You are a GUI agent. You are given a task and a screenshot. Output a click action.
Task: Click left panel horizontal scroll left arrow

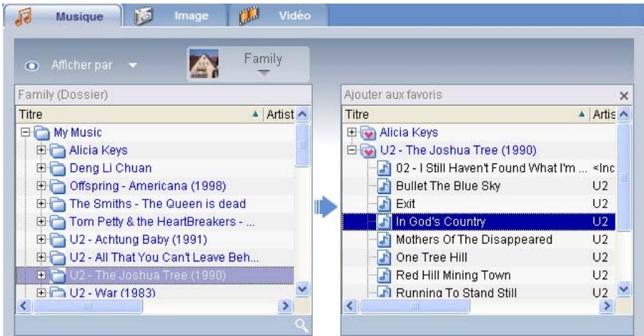tap(24, 305)
